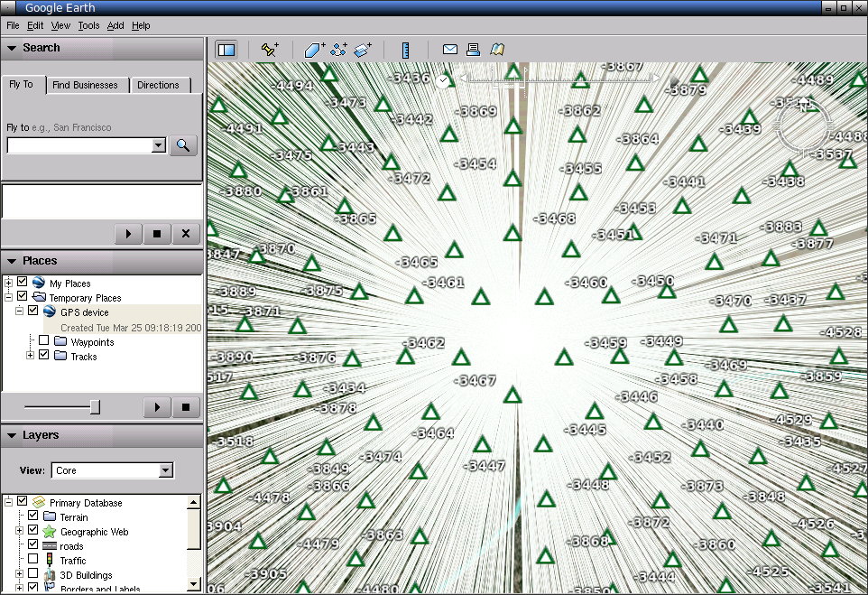Disable the roads layer
Viewport: 868px width, 595px height.
(33, 544)
